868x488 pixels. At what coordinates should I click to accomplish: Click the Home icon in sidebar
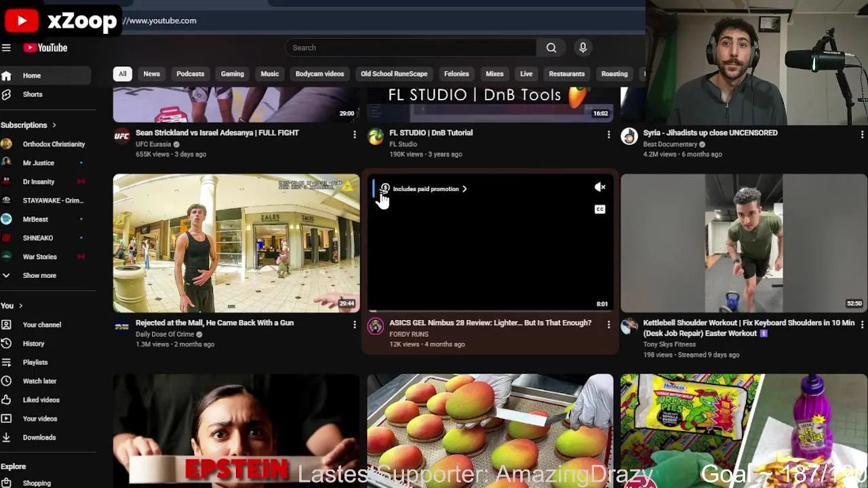pos(6,75)
